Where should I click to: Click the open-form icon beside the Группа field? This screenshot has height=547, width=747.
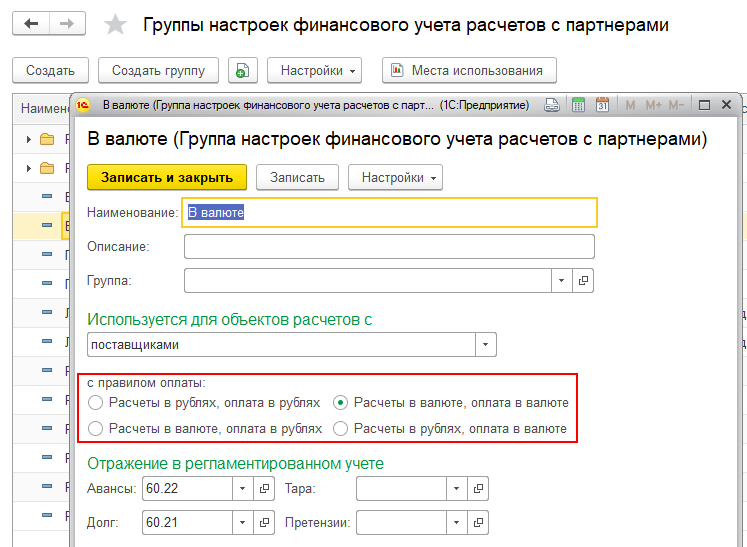click(x=584, y=280)
